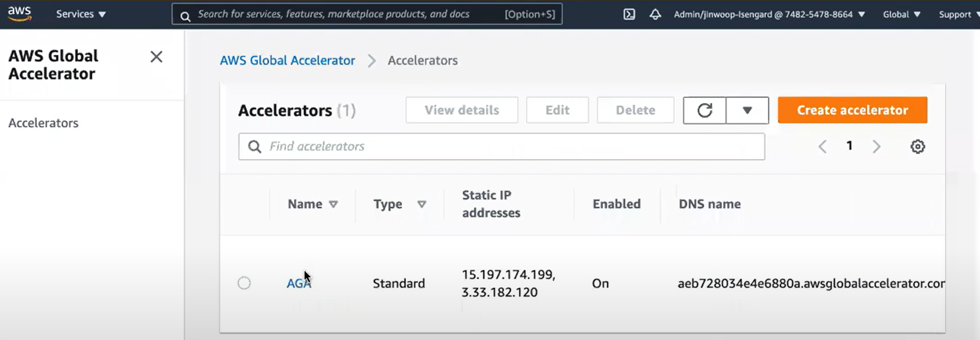Open the Admin account menu
This screenshot has height=340, width=980.
click(769, 15)
